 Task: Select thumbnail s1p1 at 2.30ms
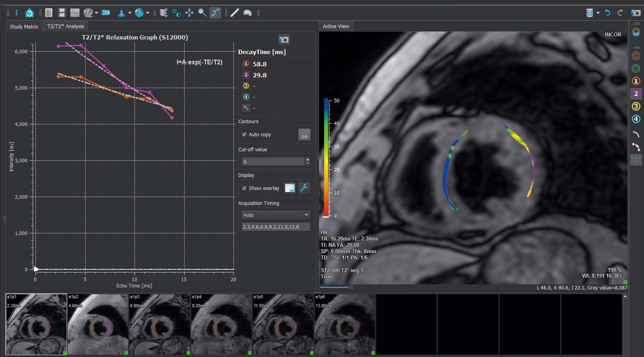[36, 324]
